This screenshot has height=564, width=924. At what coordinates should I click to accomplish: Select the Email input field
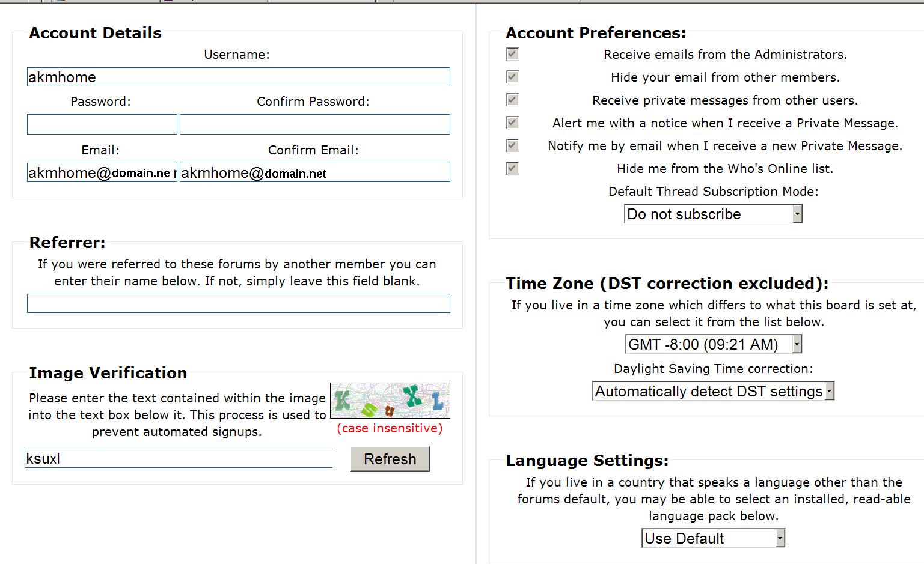[x=102, y=173]
